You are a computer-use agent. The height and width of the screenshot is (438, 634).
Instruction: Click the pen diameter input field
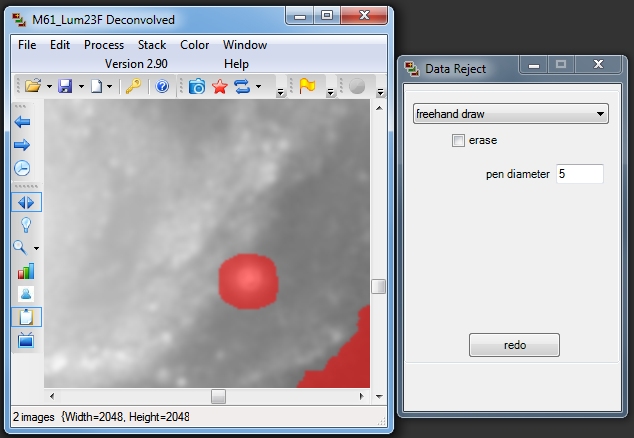pos(580,174)
